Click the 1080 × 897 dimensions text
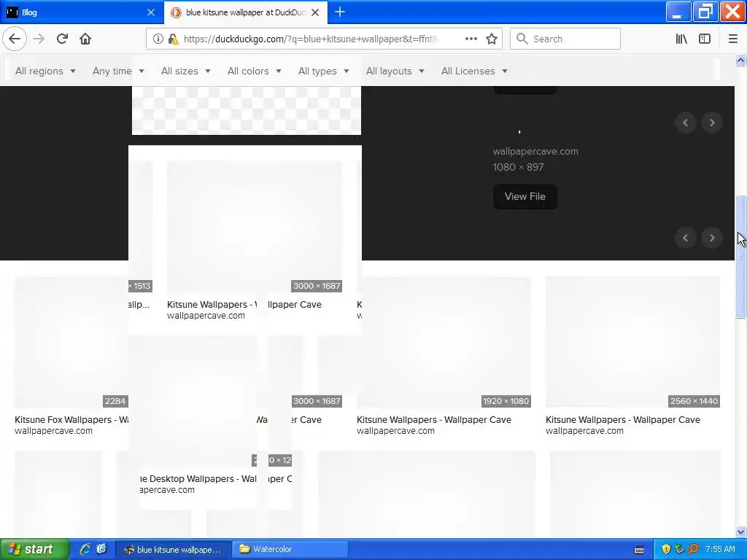Viewport: 747px width, 560px height. click(x=519, y=167)
